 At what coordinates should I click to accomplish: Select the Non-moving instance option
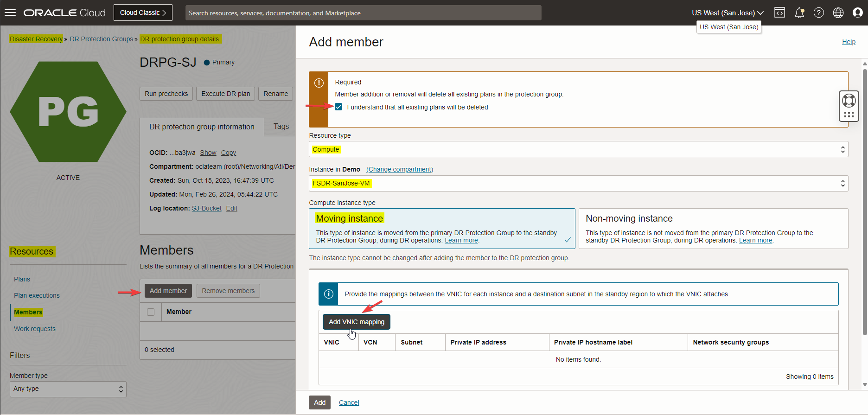pos(713,229)
